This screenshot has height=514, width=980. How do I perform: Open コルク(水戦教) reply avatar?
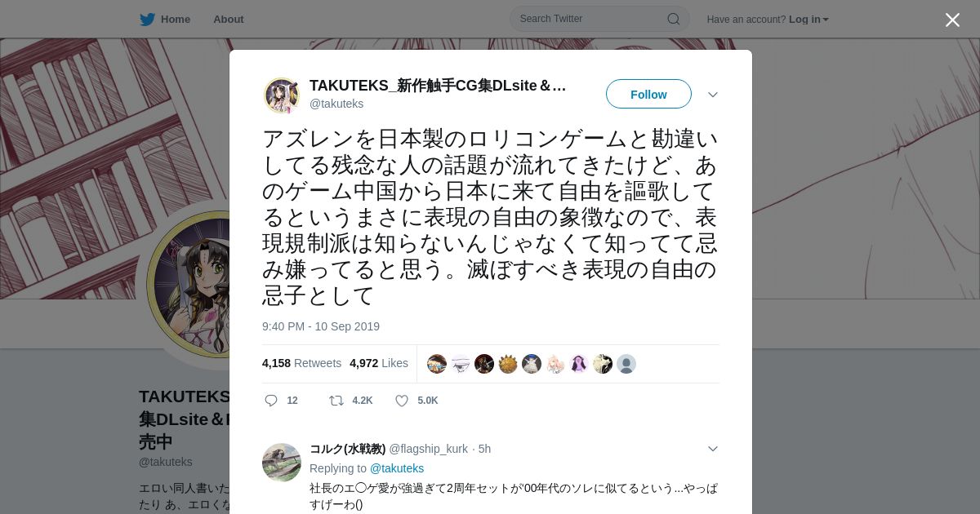282,463
